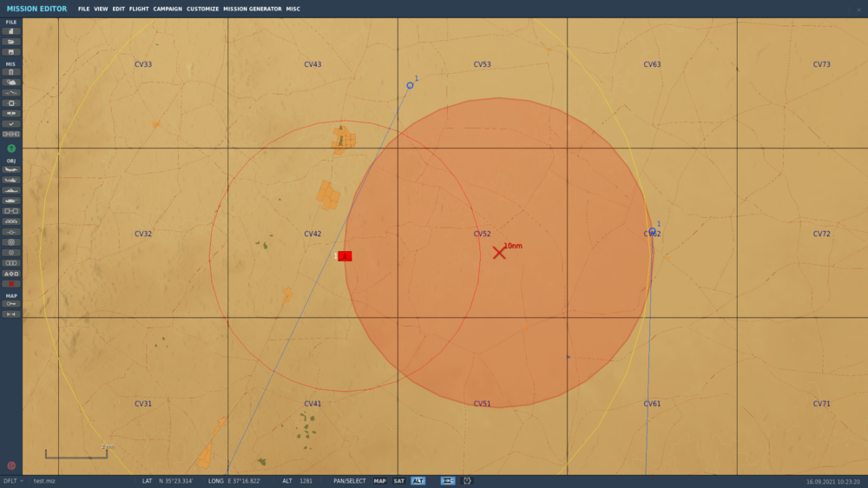Click the red exit icon

[x=11, y=465]
